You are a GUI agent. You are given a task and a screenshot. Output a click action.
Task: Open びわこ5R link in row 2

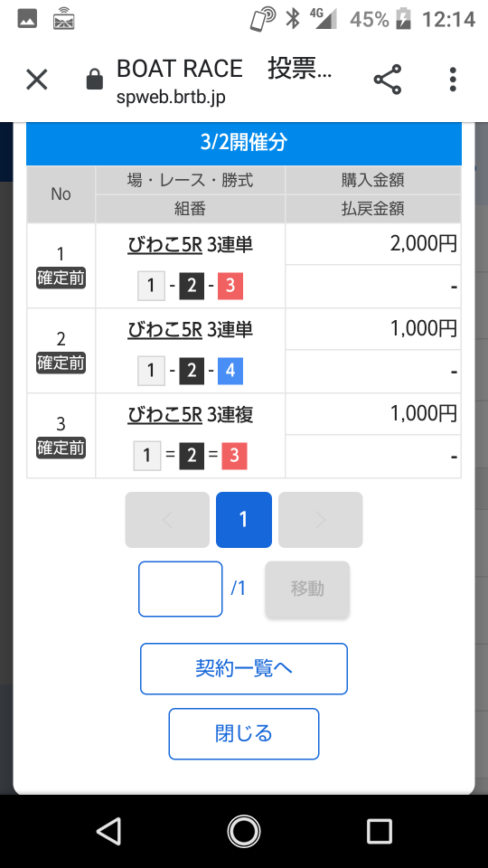coord(164,330)
